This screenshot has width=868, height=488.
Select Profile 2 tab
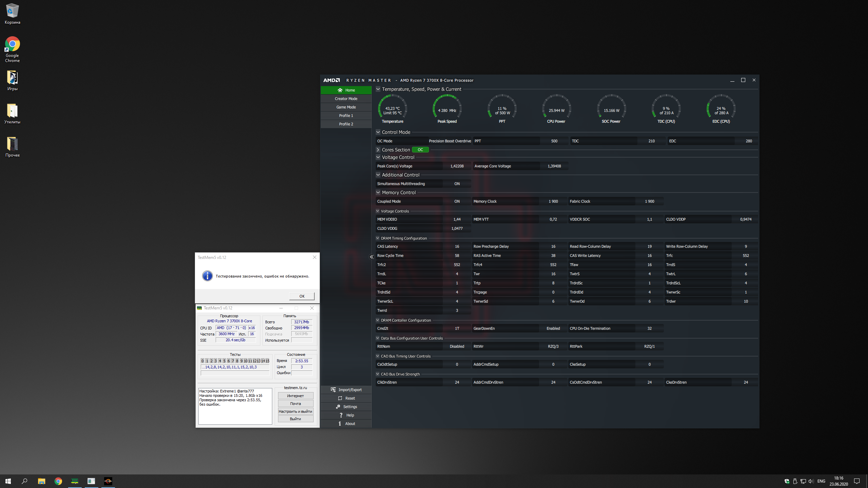coord(346,124)
